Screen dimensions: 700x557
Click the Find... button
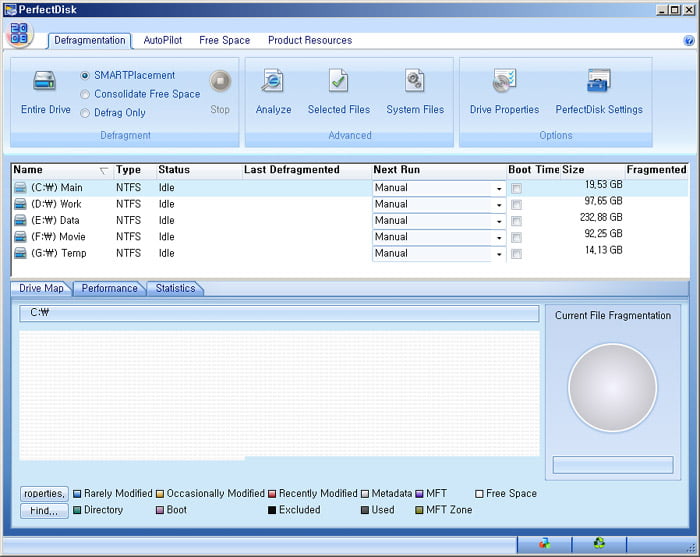point(44,511)
